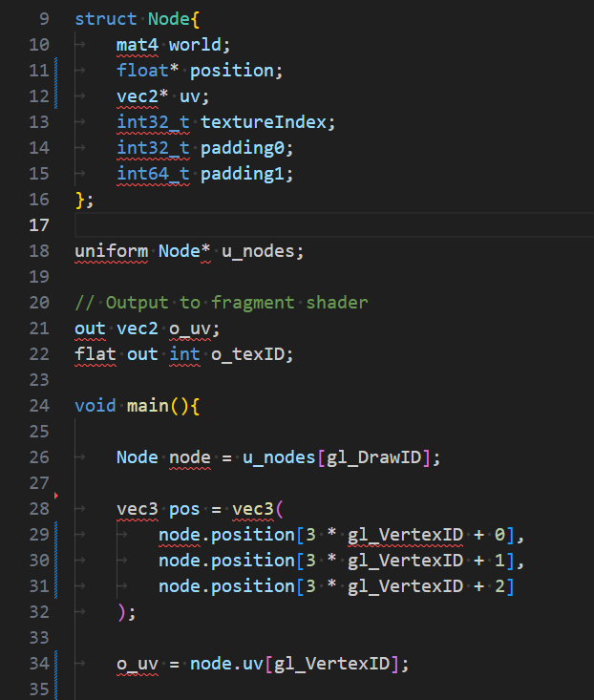Screen dimensions: 594x700
Task: Click the 'uniform' keyword on line 18
Action: pyautogui.click(x=111, y=251)
